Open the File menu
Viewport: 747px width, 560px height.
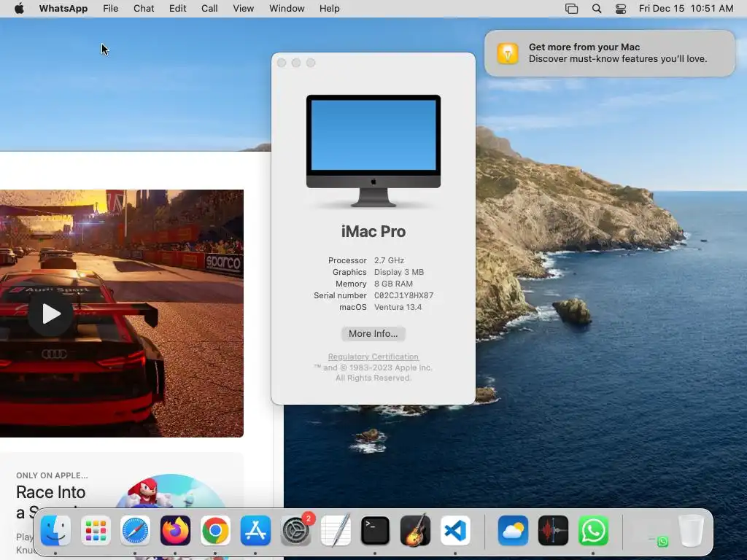click(x=111, y=8)
